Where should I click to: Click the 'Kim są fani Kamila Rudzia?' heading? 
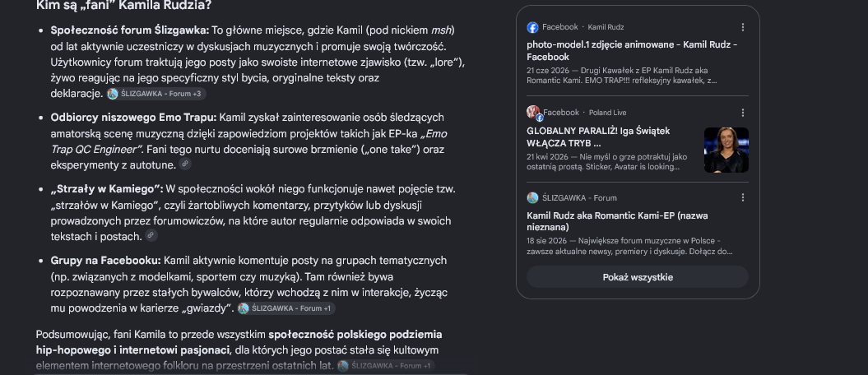pyautogui.click(x=123, y=6)
